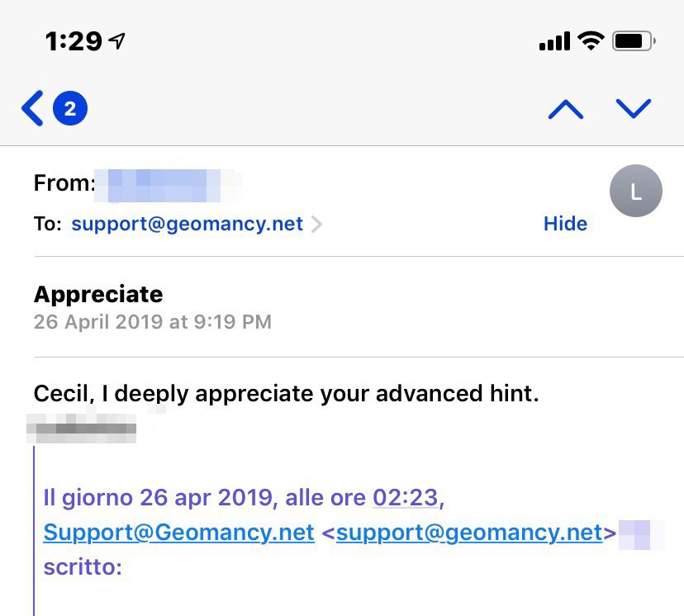Tap the back chevron arrow
684x616 pixels.
click(x=32, y=109)
